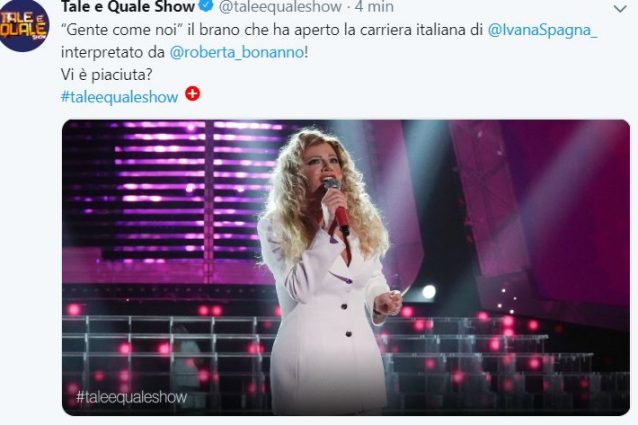
Task: Follow the blue #taleequaleshow hashtag link
Action: [x=119, y=97]
